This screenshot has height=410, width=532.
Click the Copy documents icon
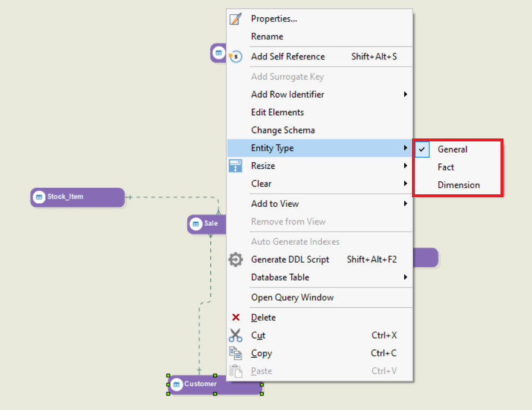point(236,353)
